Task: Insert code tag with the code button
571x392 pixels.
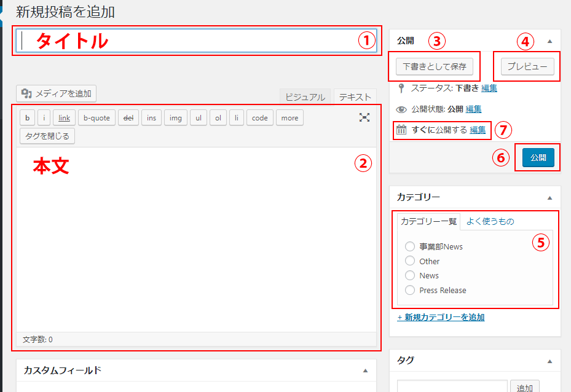Action: pyautogui.click(x=259, y=117)
